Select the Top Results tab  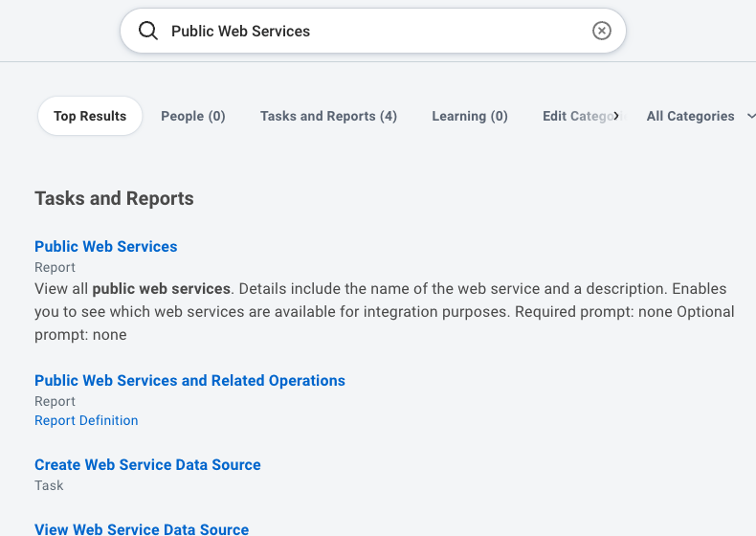click(x=90, y=116)
